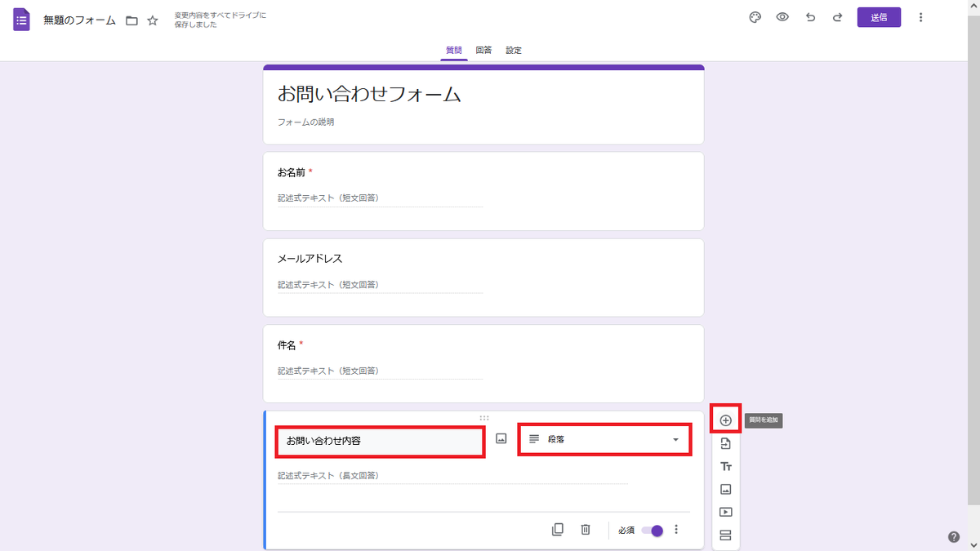Click the preview eye icon
Viewport: 980px width, 551px height.
click(x=782, y=16)
